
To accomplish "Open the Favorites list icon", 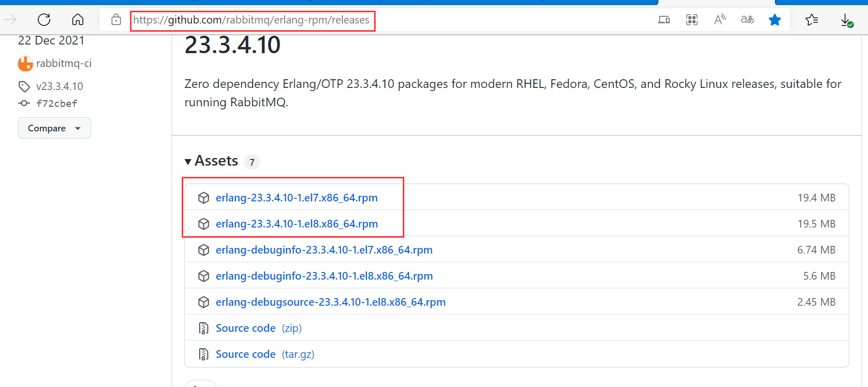I will (x=812, y=20).
